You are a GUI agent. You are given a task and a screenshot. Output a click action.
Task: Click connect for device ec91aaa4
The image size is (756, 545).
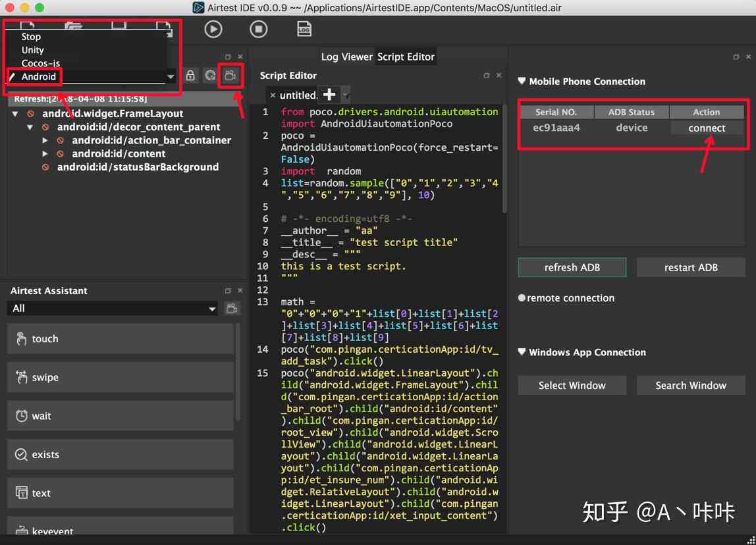[x=707, y=128]
